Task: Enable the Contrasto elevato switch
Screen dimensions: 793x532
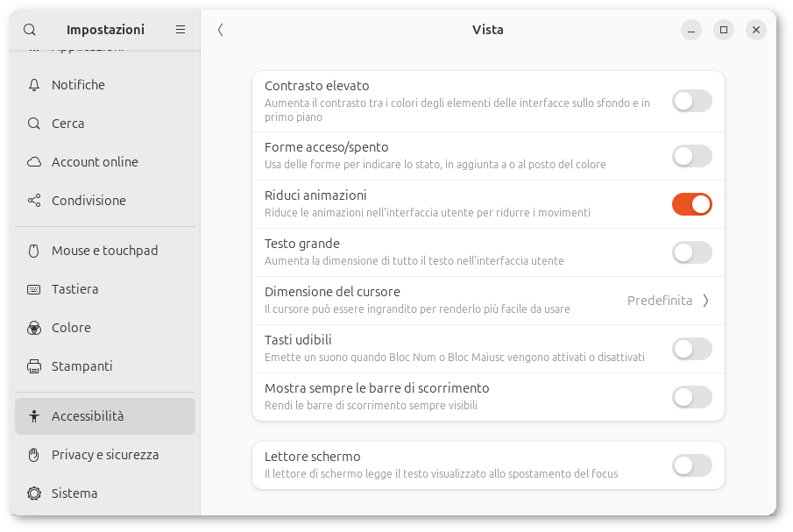Action: point(691,101)
